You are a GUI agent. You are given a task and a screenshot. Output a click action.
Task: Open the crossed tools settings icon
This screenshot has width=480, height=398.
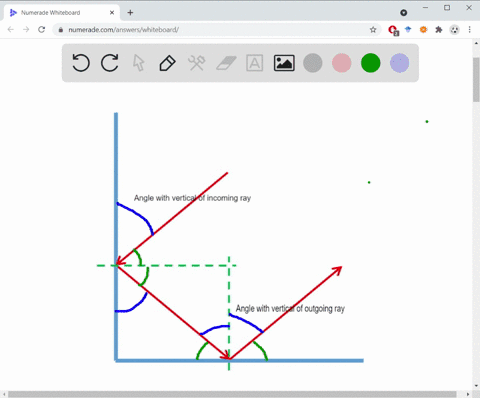[197, 63]
